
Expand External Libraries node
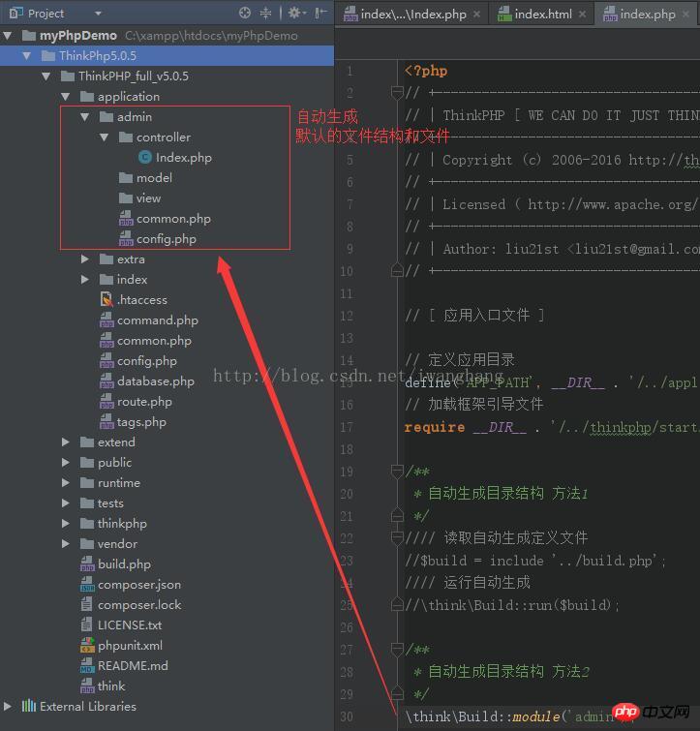(8, 706)
